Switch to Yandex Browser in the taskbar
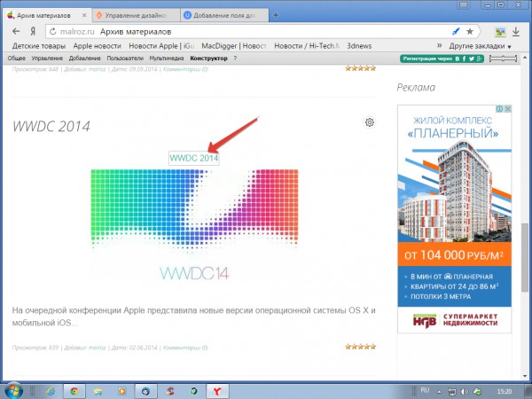Viewport: 532px width, 399px height. coord(217,391)
